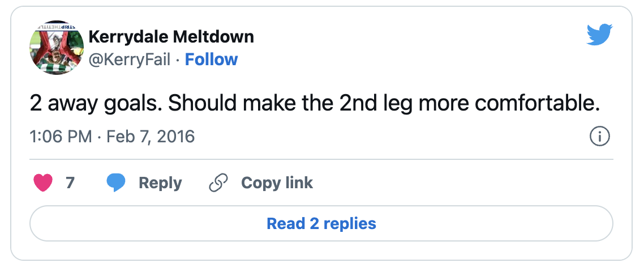644x271 pixels.
Task: Open the Kerrydale Meltdown display name
Action: (x=171, y=37)
